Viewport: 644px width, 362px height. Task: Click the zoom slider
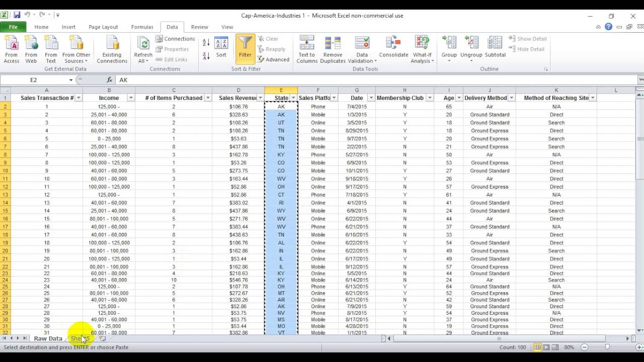[x=607, y=347]
